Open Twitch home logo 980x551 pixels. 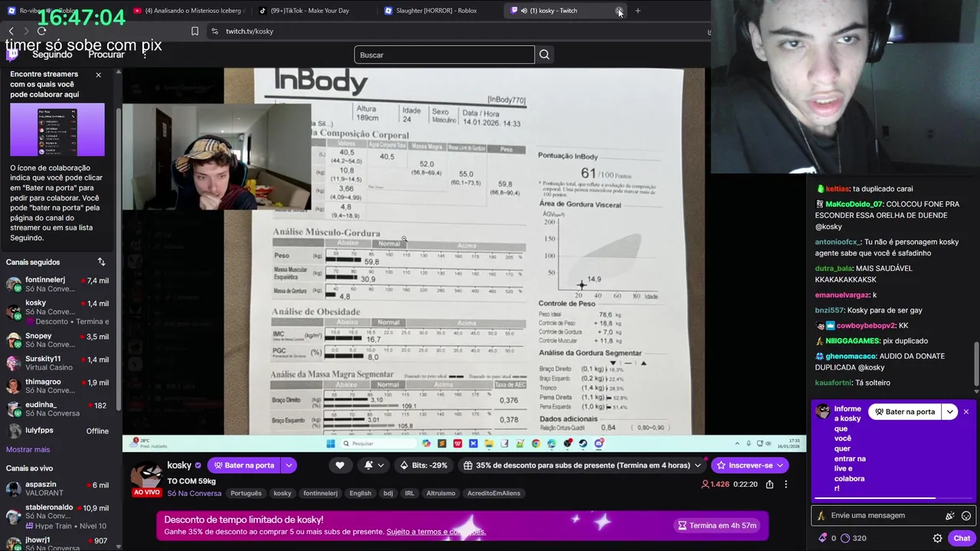click(13, 55)
